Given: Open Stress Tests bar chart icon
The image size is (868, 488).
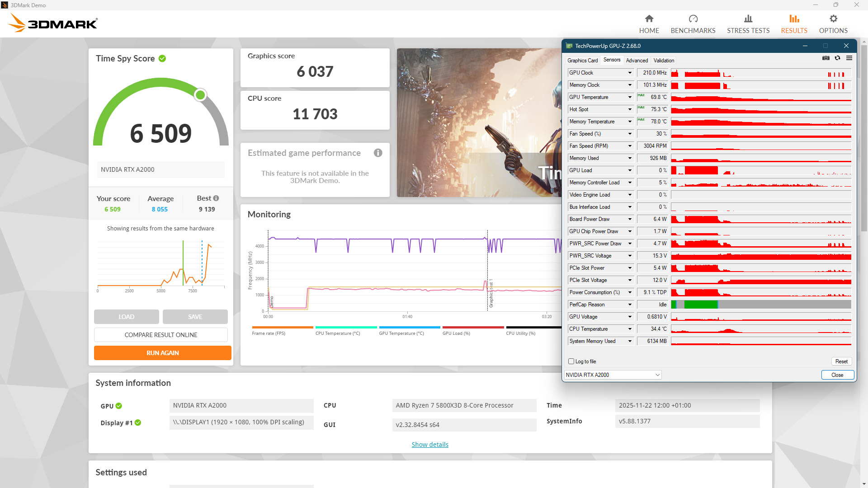Looking at the screenshot, I should click(x=748, y=19).
